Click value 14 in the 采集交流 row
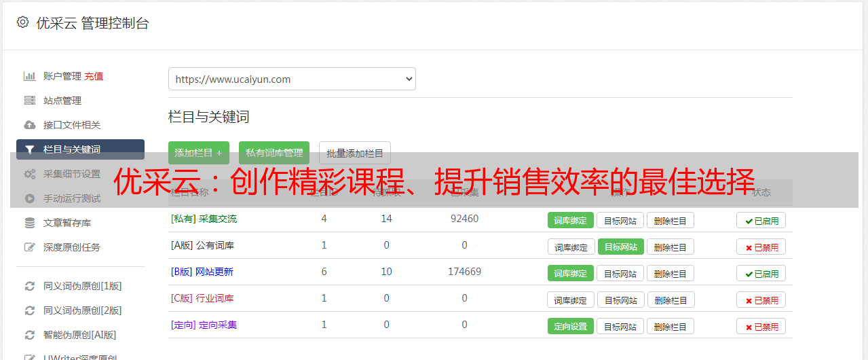The height and width of the screenshot is (360, 868). point(387,219)
